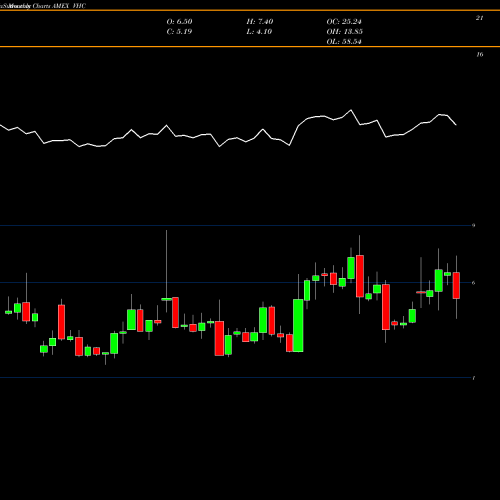Select the last red candle on the right
This screenshot has height=500, width=500.
(456, 285)
